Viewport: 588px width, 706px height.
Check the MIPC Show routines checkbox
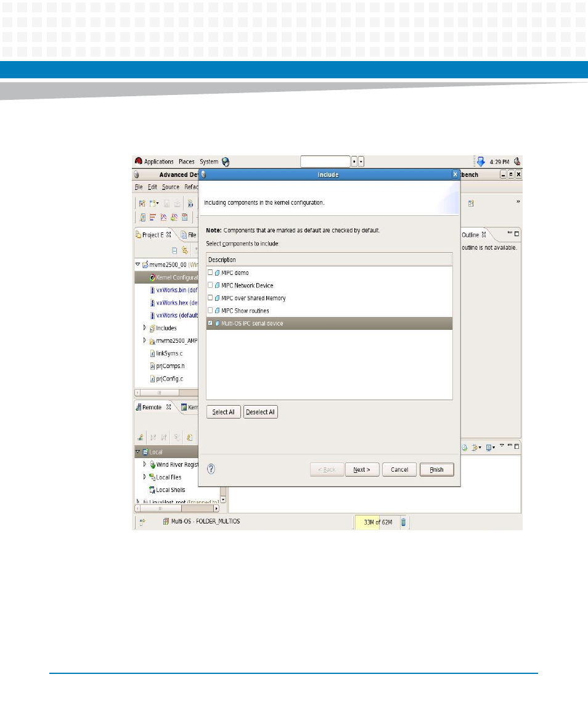point(210,310)
